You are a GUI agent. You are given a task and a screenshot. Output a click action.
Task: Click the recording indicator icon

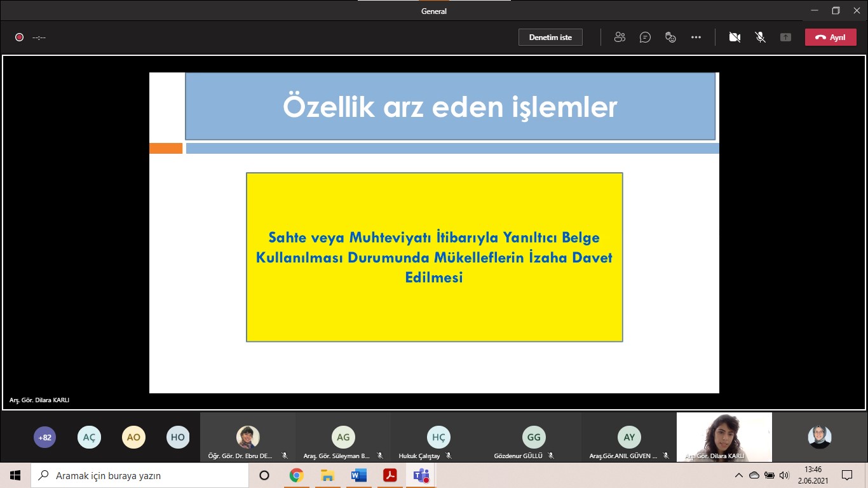tap(19, 37)
